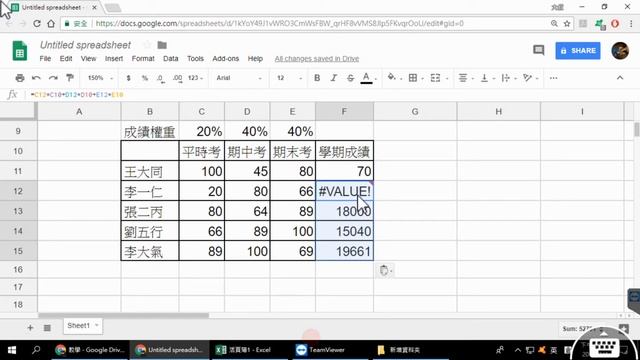Open the Borders options
Image resolution: width=640 pixels, height=360 pixels.
coord(414,78)
